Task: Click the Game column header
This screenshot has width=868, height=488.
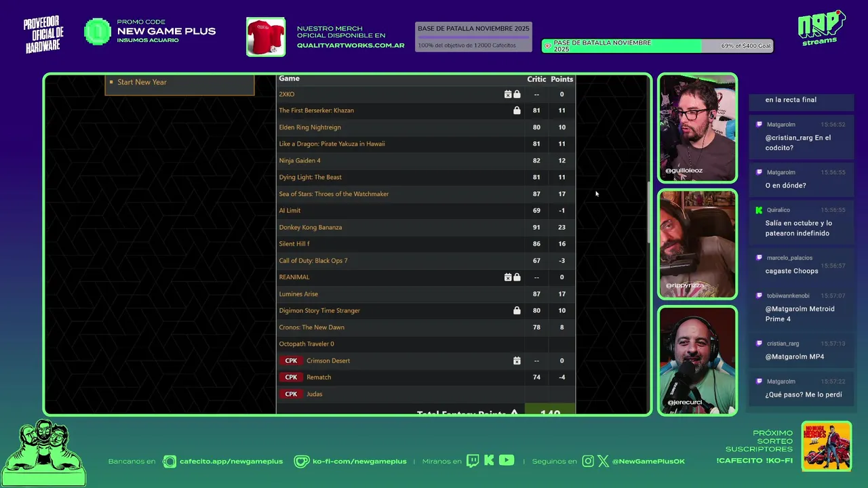Action: 289,79
